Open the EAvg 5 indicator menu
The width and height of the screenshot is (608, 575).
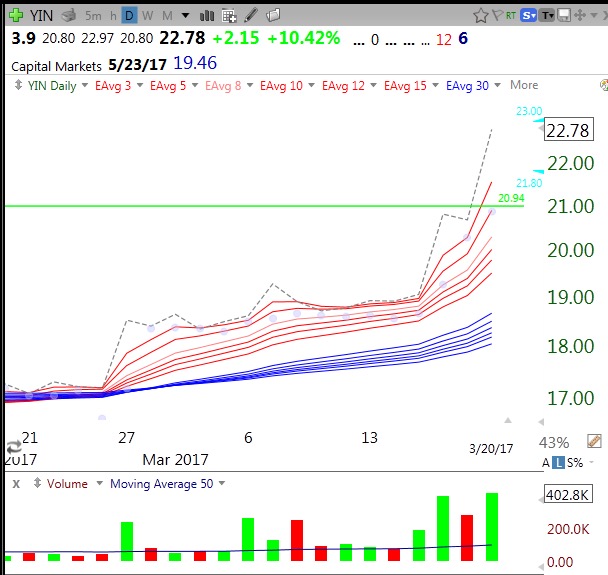(195, 85)
